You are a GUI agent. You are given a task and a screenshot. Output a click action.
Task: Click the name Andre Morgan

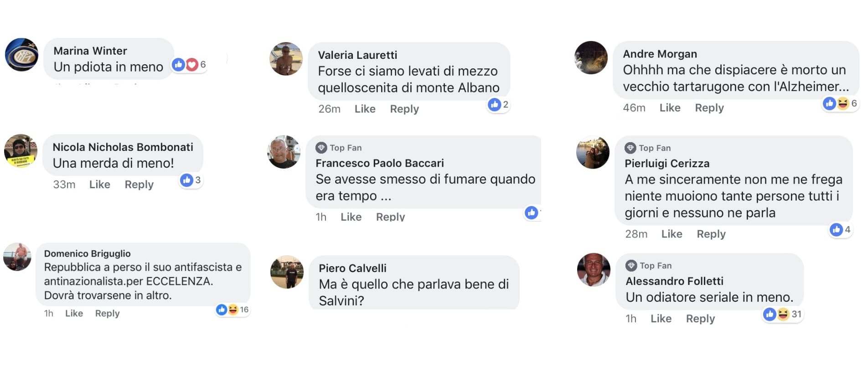660,54
